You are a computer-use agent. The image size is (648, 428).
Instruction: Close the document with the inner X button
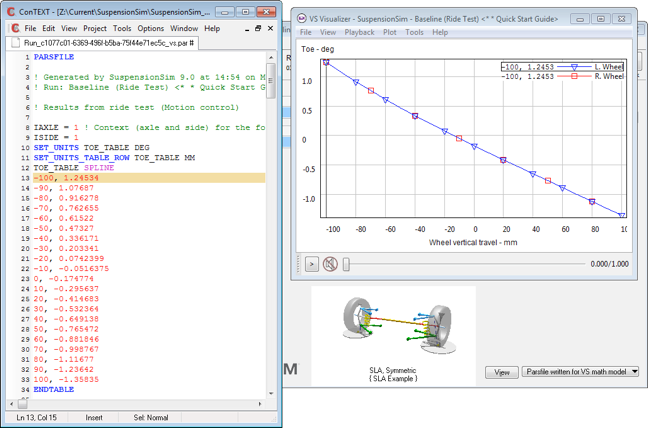click(x=272, y=29)
